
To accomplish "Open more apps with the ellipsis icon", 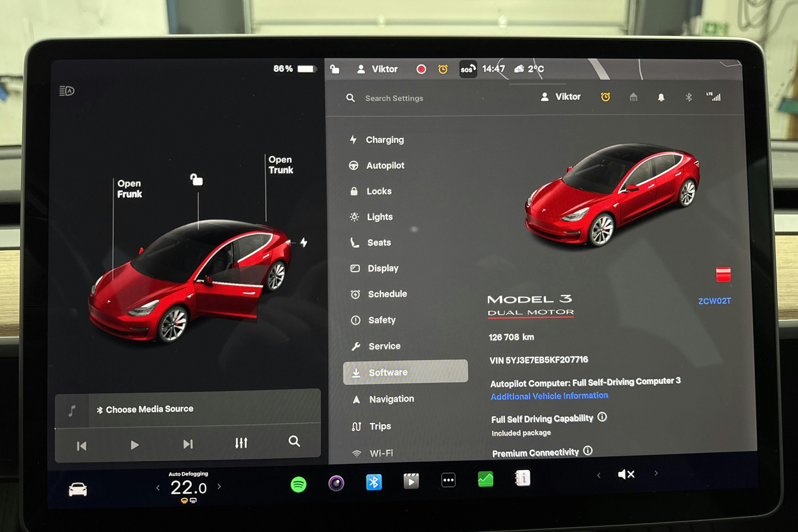I will [x=448, y=480].
